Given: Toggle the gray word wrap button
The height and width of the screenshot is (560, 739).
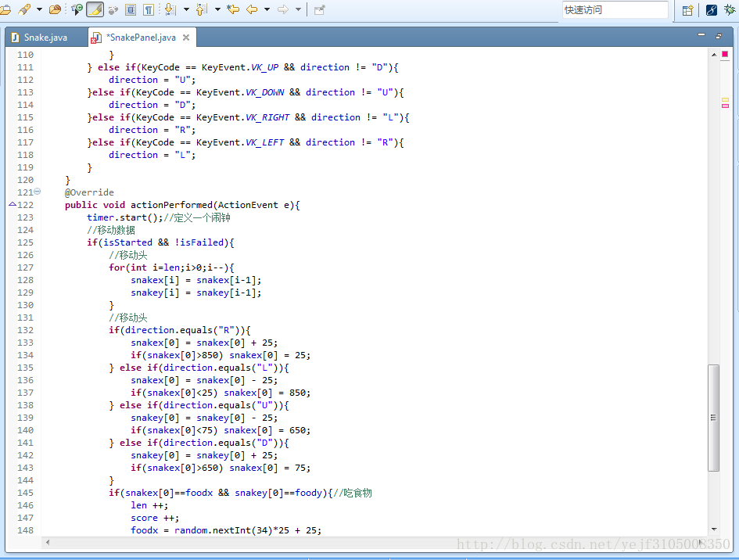Looking at the screenshot, I should coord(113,10).
